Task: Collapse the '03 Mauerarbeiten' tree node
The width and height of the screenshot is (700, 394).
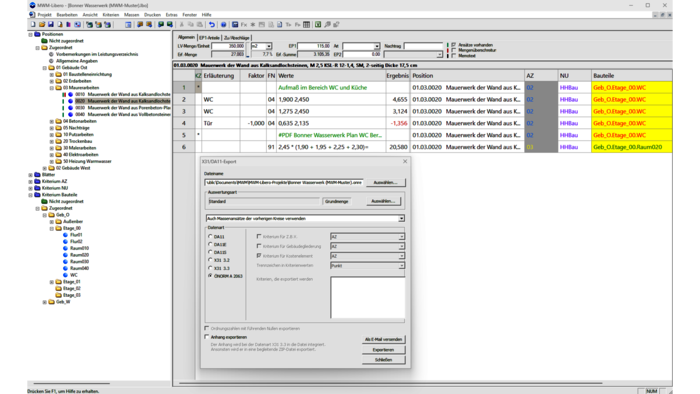Action: coord(51,88)
